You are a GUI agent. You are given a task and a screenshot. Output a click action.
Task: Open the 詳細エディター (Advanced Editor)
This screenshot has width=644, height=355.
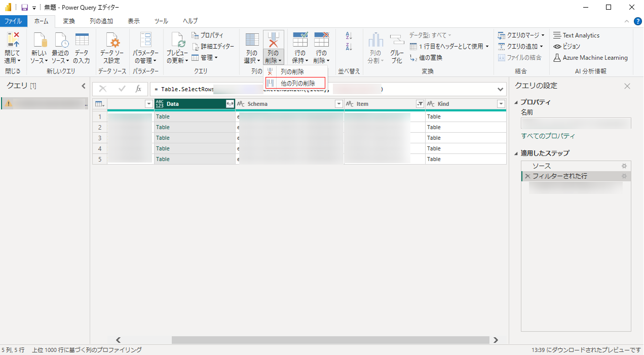[213, 47]
